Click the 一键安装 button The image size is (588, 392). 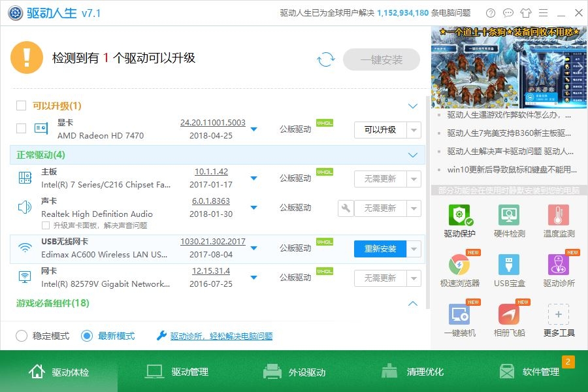pyautogui.click(x=382, y=59)
